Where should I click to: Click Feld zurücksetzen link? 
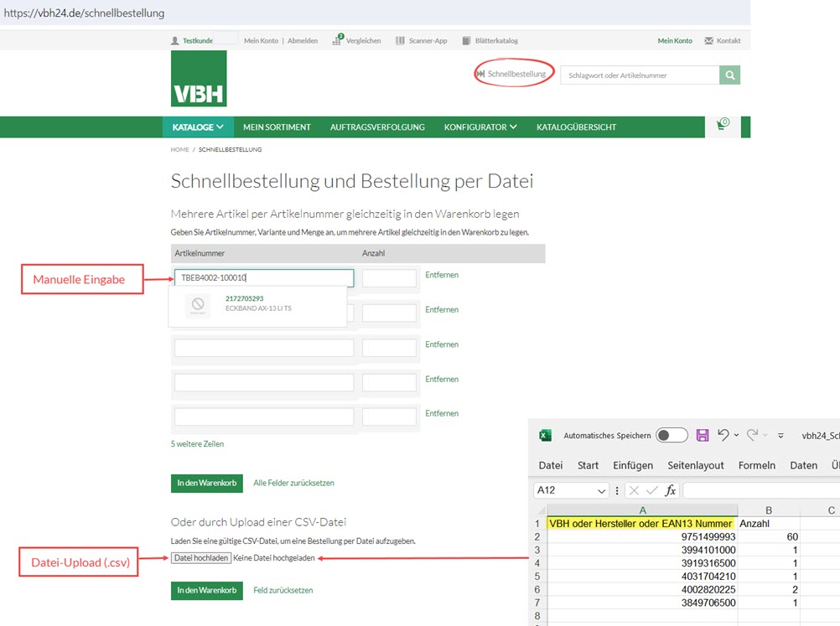pyautogui.click(x=283, y=590)
